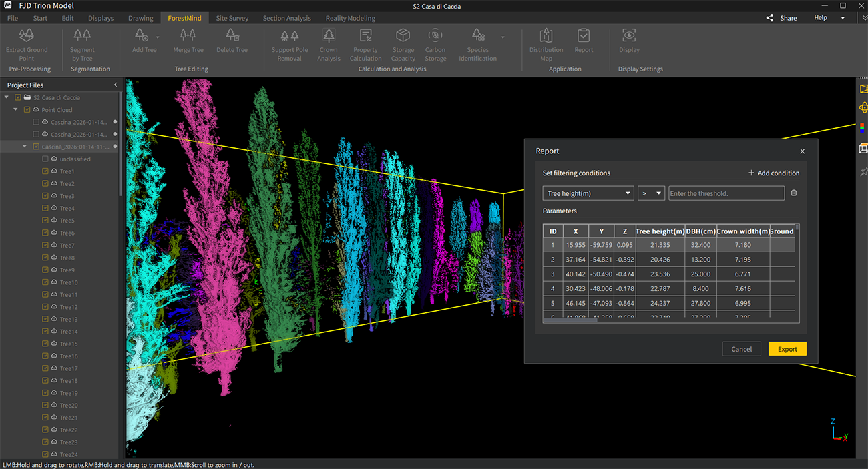This screenshot has width=868, height=469.
Task: Collapse the S2 Casa di Caccia tree node
Action: point(7,98)
